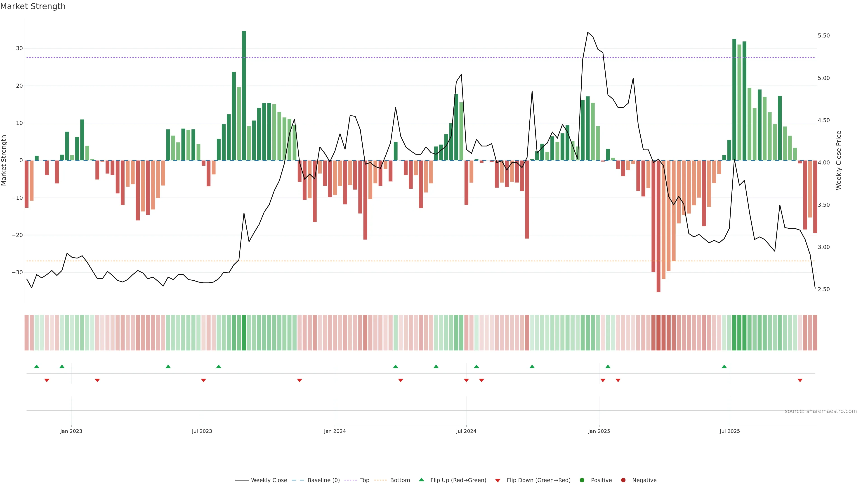Click Flip Down red triangle legend icon
Screen dimensions: 868x488
pyautogui.click(x=498, y=480)
